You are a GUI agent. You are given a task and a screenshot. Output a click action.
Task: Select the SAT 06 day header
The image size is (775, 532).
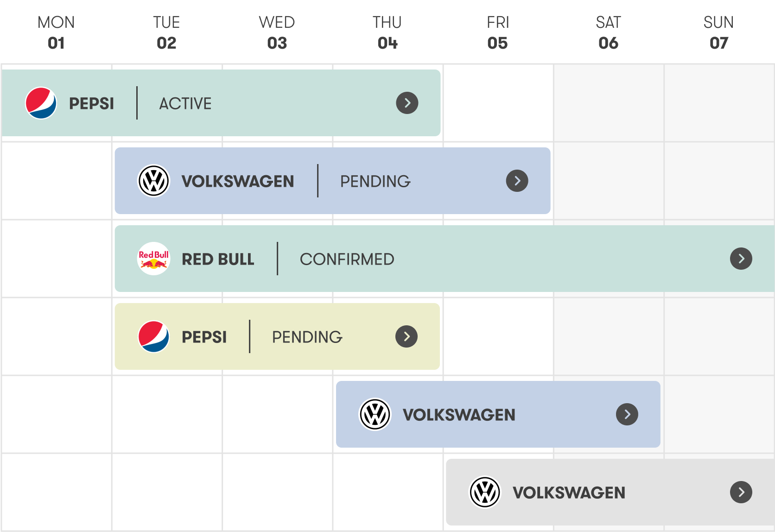click(608, 32)
